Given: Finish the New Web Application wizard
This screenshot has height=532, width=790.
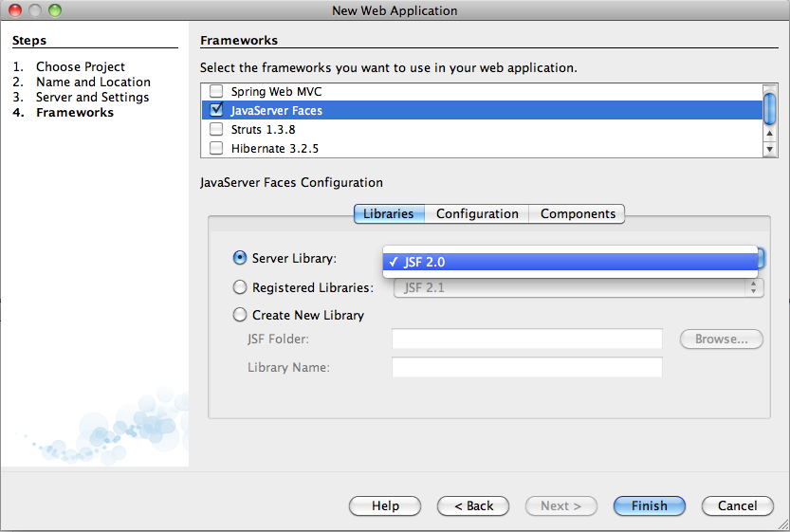Looking at the screenshot, I should point(650,505).
